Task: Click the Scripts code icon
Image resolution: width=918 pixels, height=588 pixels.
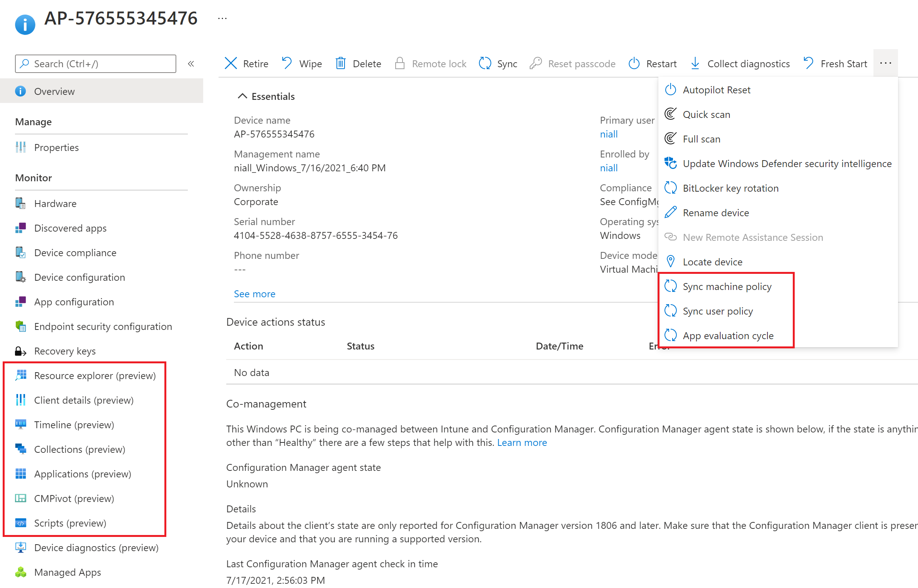Action: click(21, 523)
